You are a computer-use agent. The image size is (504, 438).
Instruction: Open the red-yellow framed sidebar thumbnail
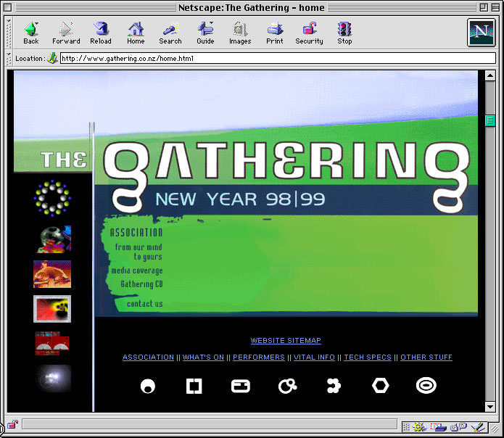click(52, 309)
